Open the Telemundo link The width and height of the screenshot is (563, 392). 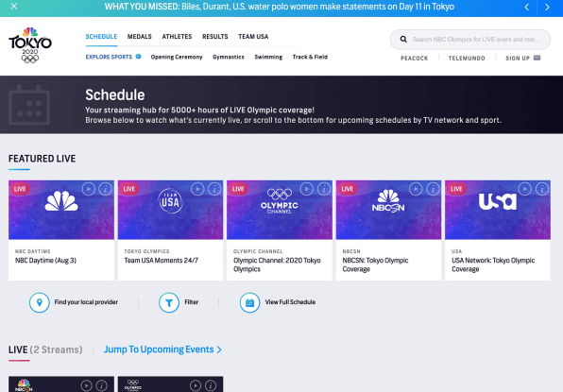pyautogui.click(x=467, y=59)
